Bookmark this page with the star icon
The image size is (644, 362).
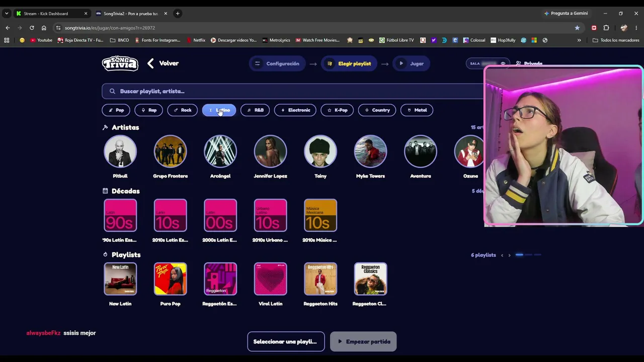tap(577, 28)
